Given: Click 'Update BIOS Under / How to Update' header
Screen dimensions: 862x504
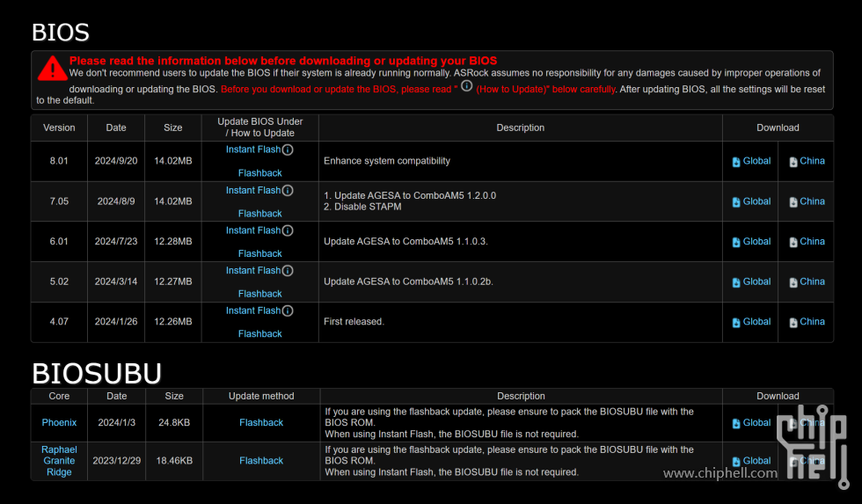Looking at the screenshot, I should pyautogui.click(x=260, y=127).
